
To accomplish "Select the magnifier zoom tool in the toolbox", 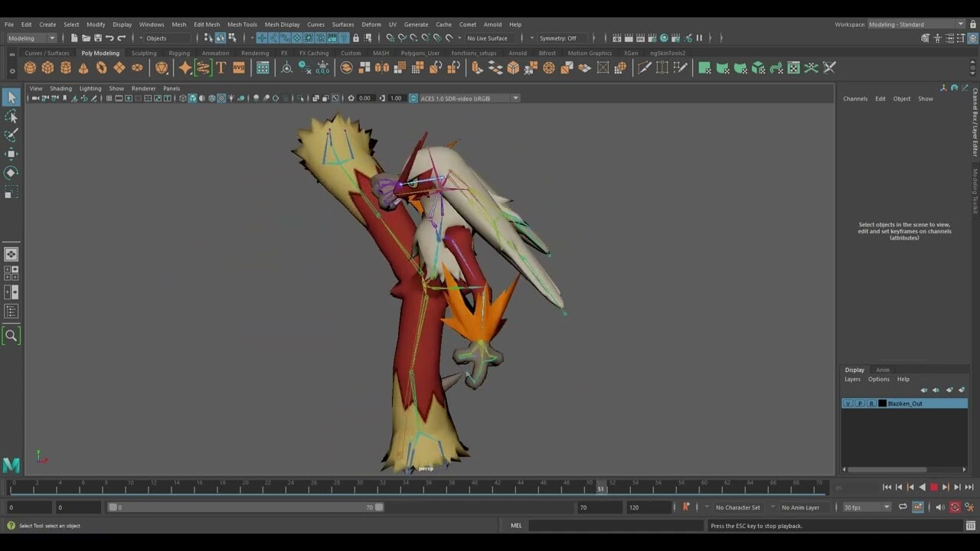I will click(11, 334).
